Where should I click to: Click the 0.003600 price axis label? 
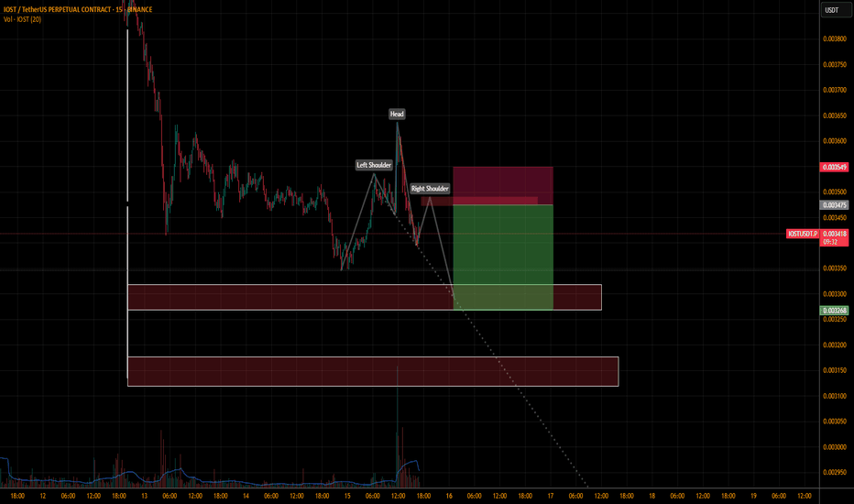835,141
